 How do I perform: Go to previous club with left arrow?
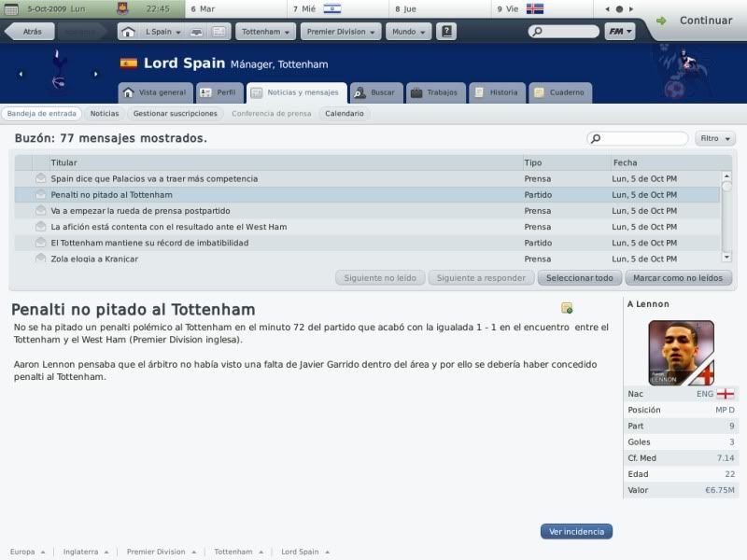(21, 74)
